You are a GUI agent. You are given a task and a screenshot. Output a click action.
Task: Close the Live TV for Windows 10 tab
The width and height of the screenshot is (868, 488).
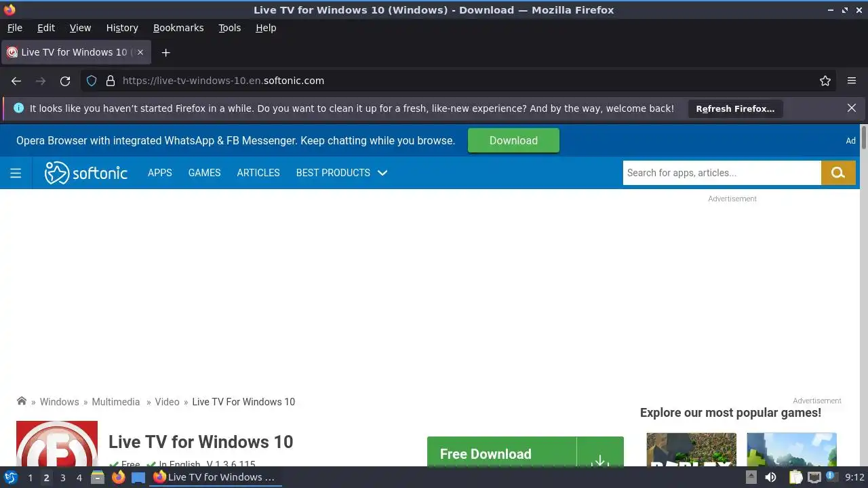[140, 52]
